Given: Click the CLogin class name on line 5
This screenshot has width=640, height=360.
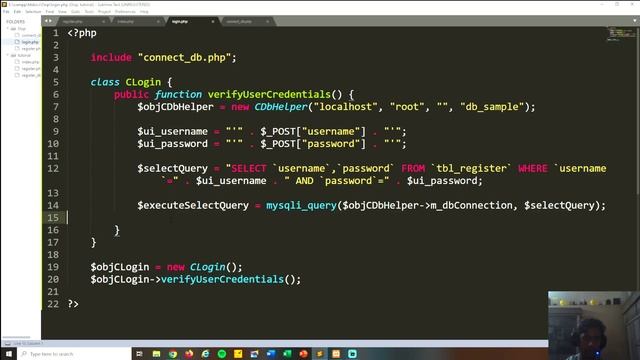Looking at the screenshot, I should [143, 82].
